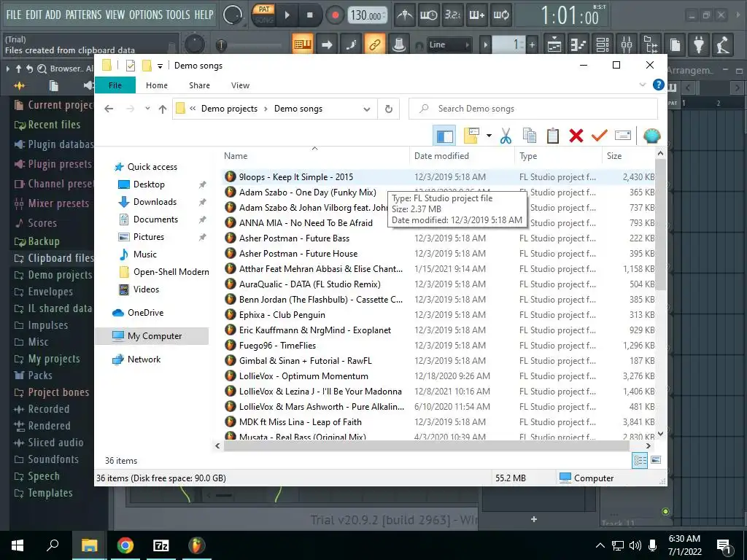Screen dimensions: 747x560
Task: Expand the ribbon chevron
Action: pos(642,85)
